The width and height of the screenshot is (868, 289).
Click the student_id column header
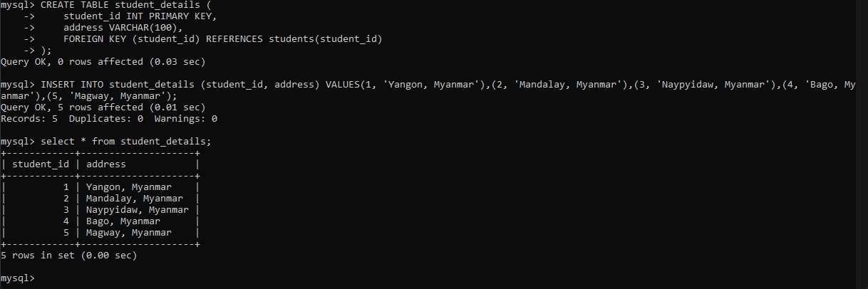tap(41, 164)
